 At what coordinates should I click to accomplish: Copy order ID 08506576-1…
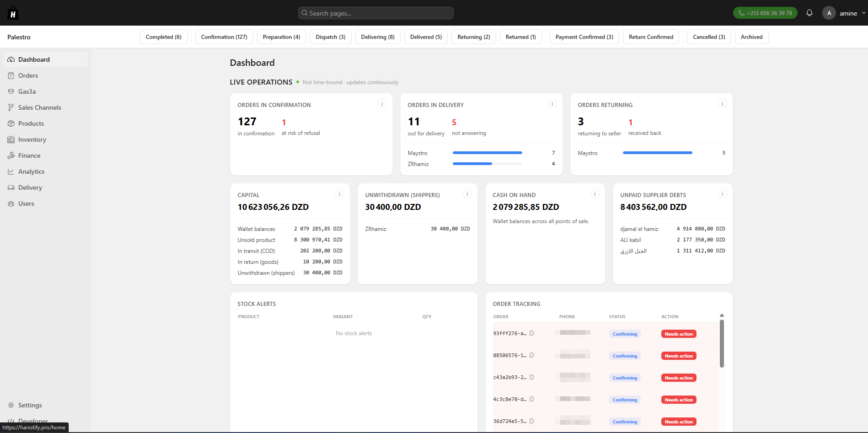(x=532, y=355)
